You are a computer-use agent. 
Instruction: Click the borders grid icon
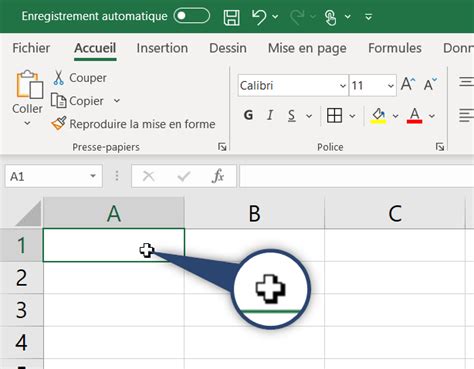pos(334,116)
